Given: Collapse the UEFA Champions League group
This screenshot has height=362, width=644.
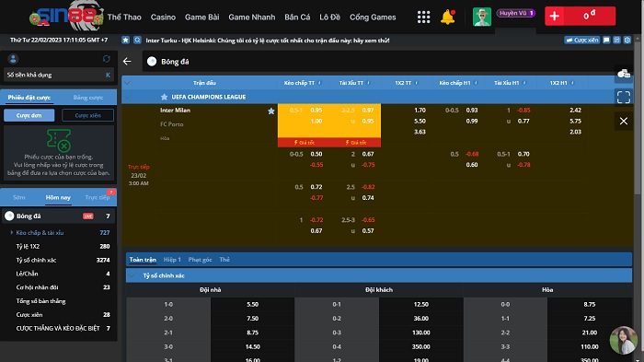Looking at the screenshot, I should tap(127, 97).
